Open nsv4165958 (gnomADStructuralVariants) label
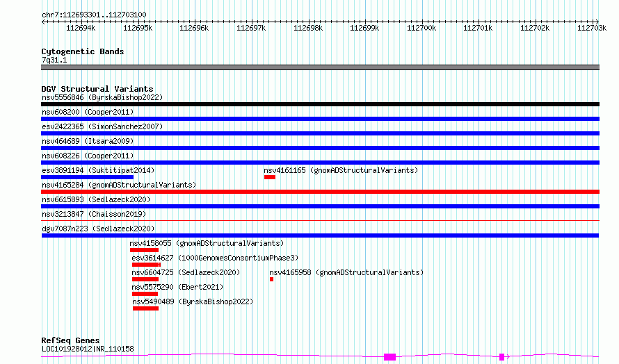This screenshot has height=364, width=619. [346, 272]
